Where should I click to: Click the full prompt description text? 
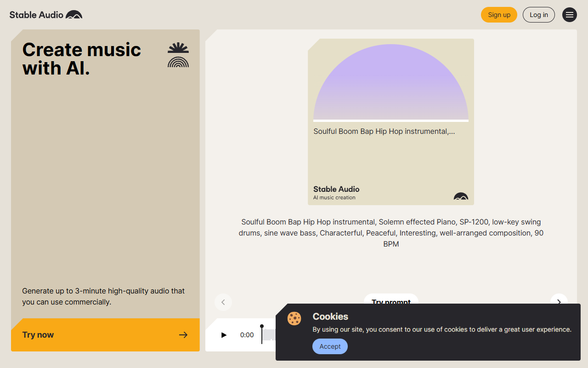(x=391, y=233)
